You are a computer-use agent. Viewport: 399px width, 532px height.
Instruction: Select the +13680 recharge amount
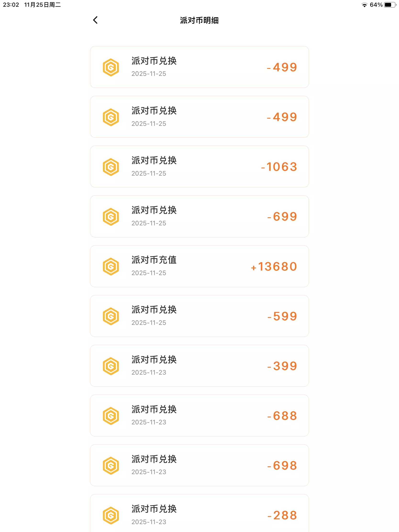click(x=274, y=266)
